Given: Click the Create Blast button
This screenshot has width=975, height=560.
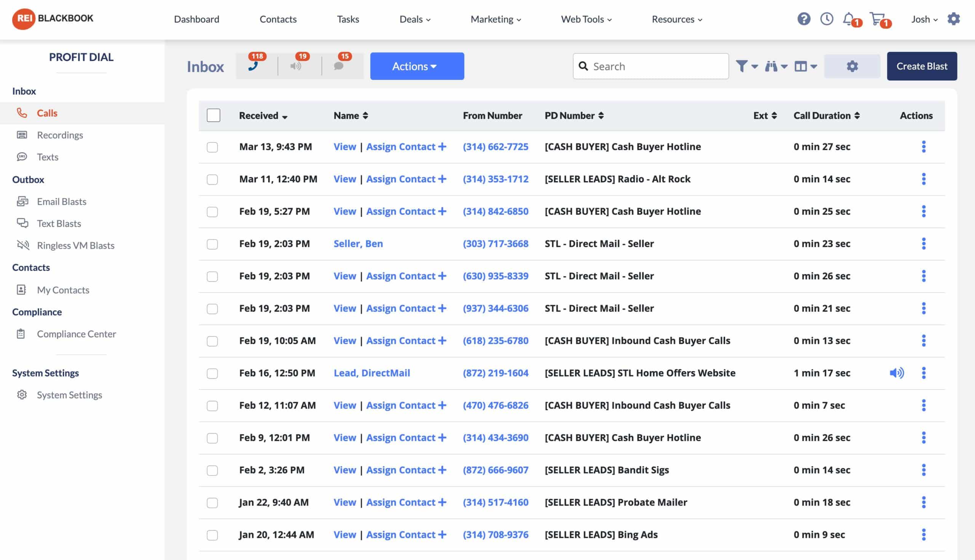Looking at the screenshot, I should [x=922, y=66].
